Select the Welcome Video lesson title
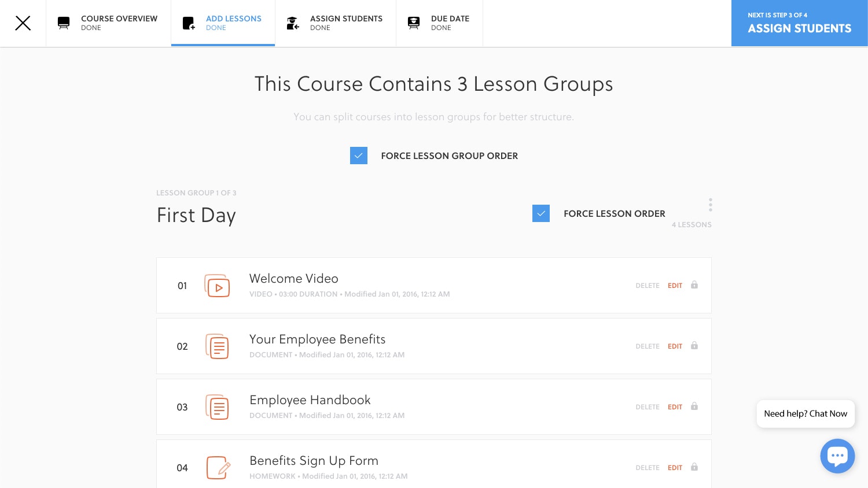The height and width of the screenshot is (488, 868). (x=294, y=279)
